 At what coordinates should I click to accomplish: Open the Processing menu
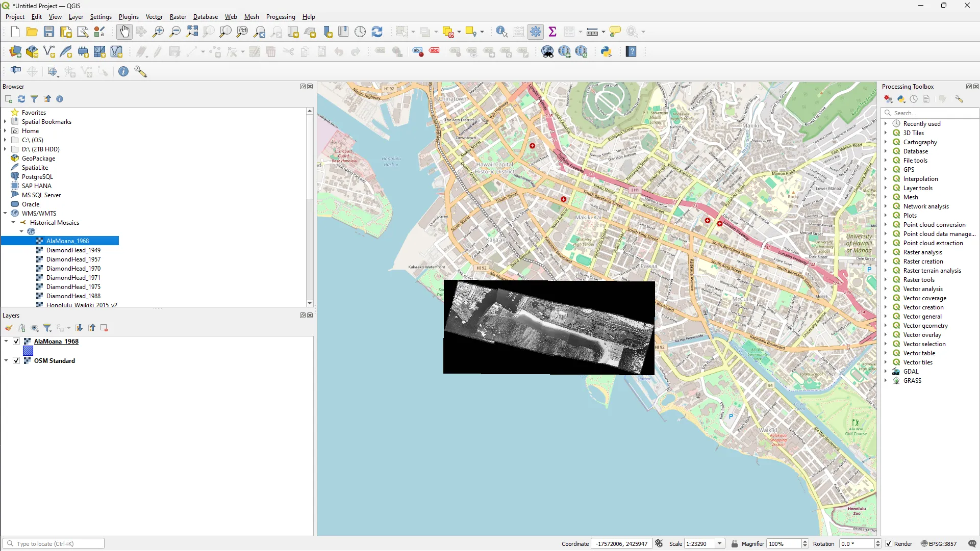pyautogui.click(x=280, y=17)
